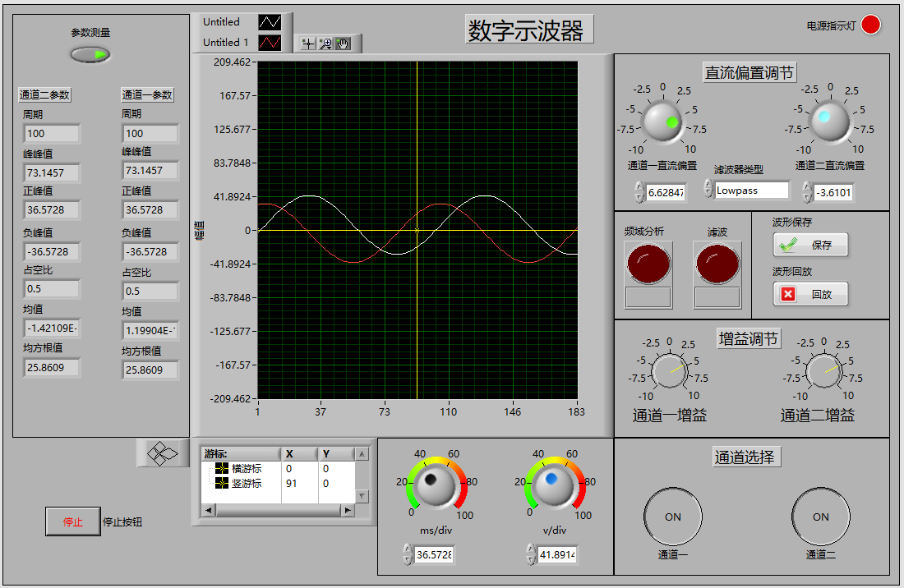Click the 横游标 cursor icon
The image size is (904, 588).
tap(221, 469)
